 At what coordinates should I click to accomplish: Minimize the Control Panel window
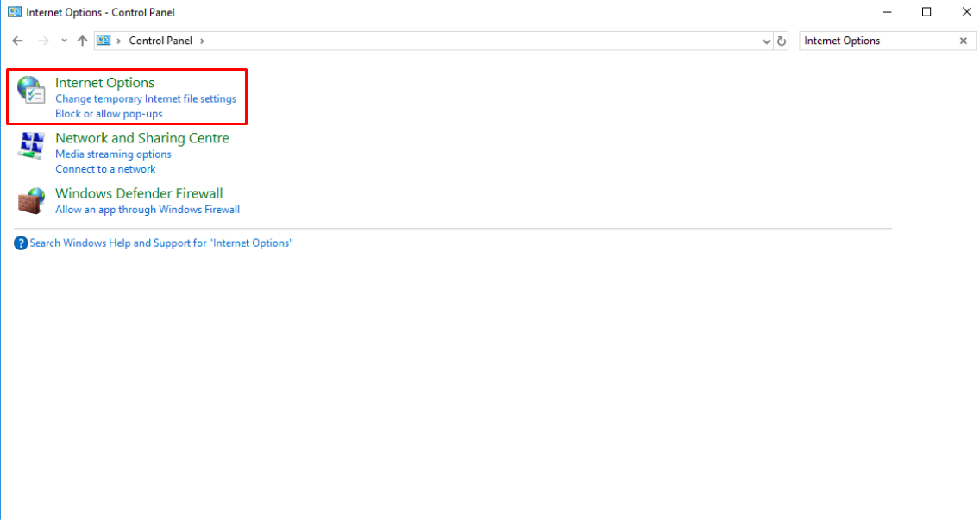point(887,12)
